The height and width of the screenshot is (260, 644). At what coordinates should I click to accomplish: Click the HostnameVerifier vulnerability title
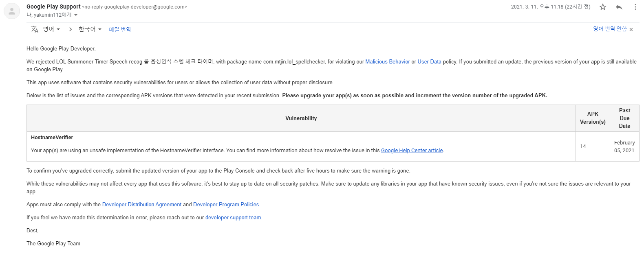coord(52,138)
